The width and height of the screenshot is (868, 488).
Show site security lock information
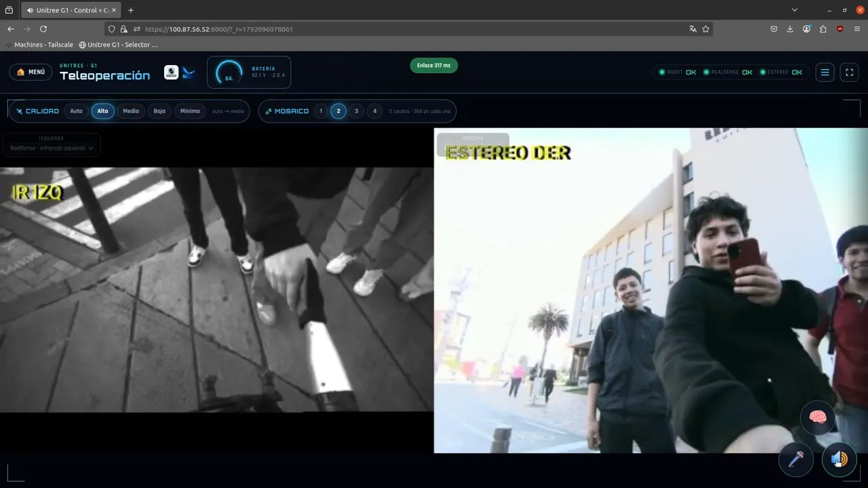pos(123,29)
